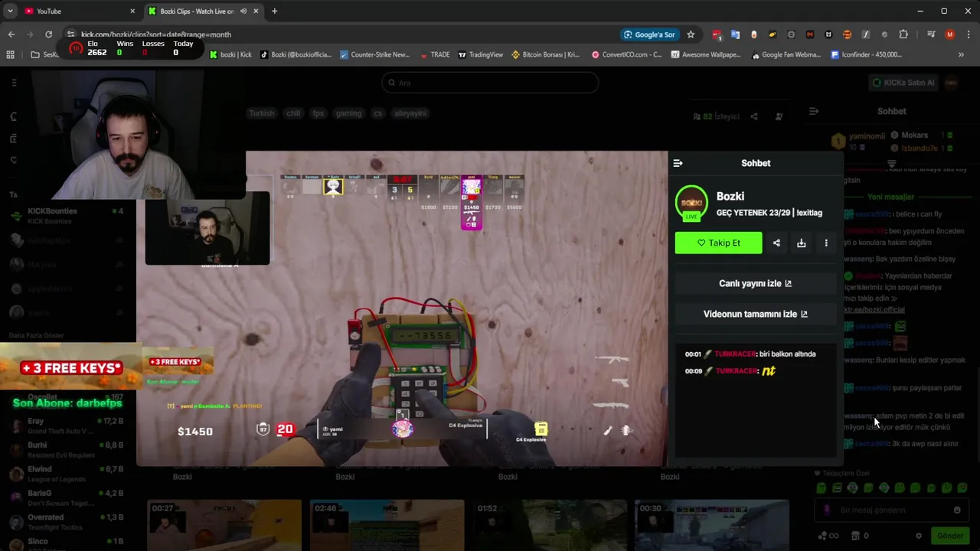980x551 pixels.
Task: Click the KICKs Satın Al button
Action: pyautogui.click(x=903, y=83)
